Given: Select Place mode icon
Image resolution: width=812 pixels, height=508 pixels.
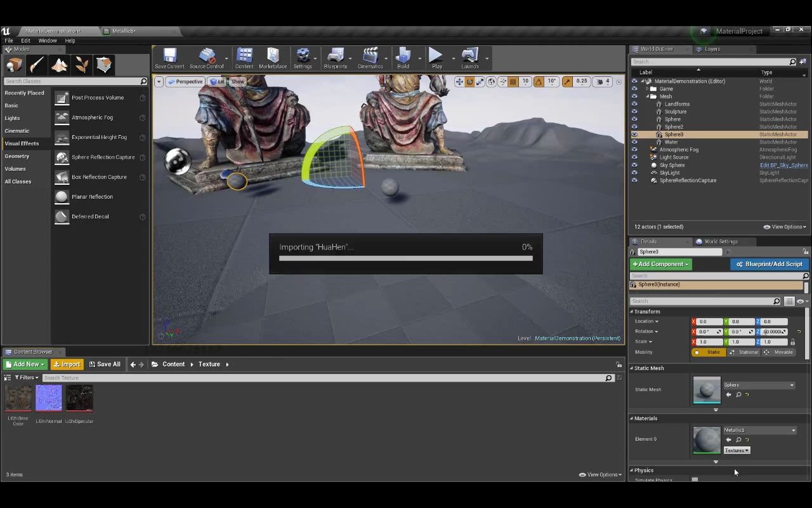Looking at the screenshot, I should (15, 65).
